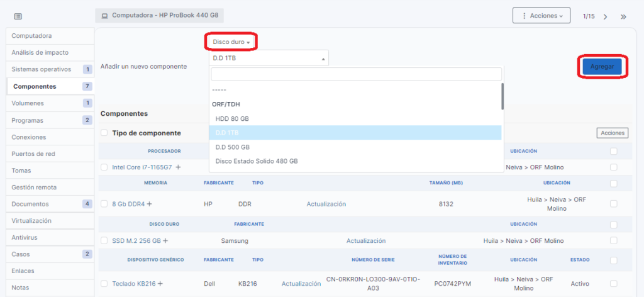The height and width of the screenshot is (297, 644).
Task: Open the Acciones dropdown at top right
Action: tap(541, 15)
